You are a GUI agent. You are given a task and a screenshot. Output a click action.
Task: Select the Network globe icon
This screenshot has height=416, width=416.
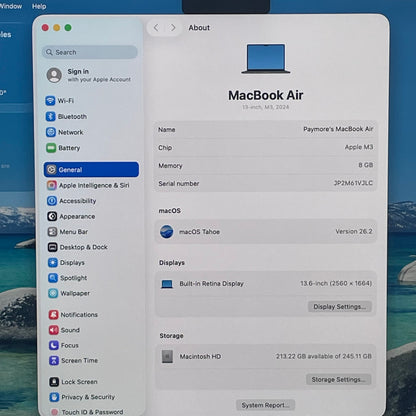[x=51, y=132]
